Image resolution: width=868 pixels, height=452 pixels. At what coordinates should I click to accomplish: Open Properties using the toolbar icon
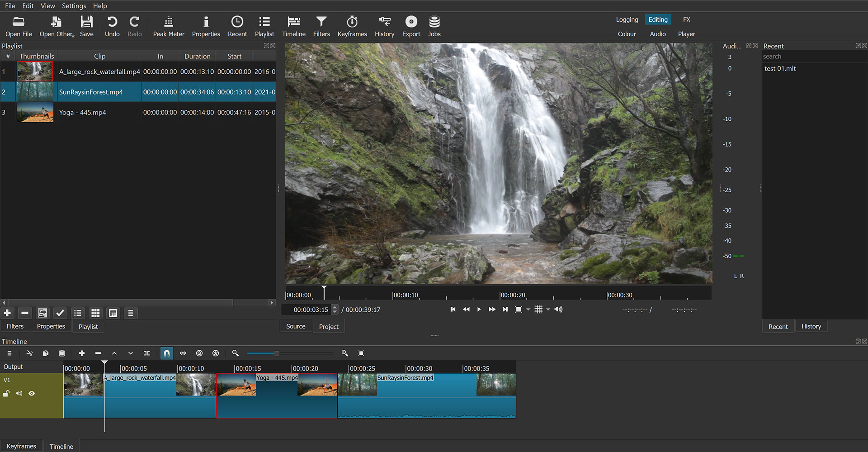click(x=206, y=26)
